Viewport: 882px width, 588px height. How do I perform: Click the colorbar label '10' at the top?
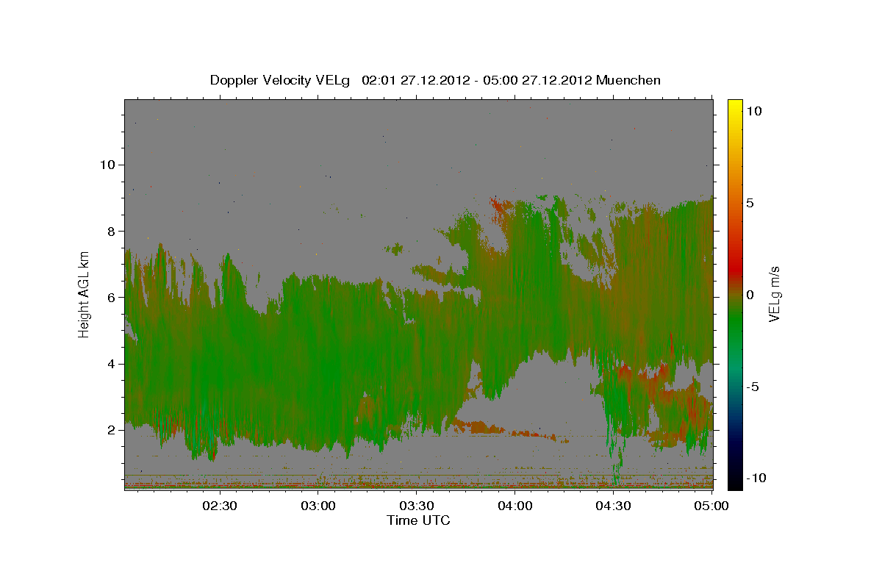click(x=754, y=110)
